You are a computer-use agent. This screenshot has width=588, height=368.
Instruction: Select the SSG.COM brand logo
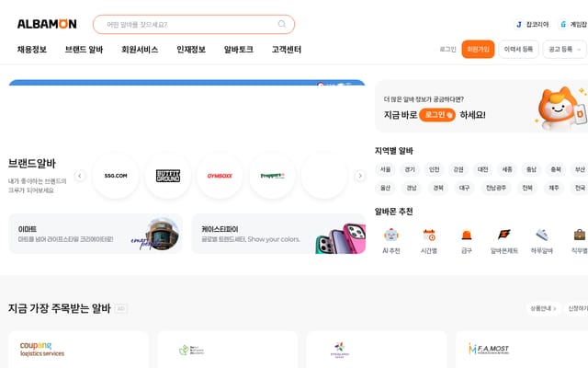(116, 176)
